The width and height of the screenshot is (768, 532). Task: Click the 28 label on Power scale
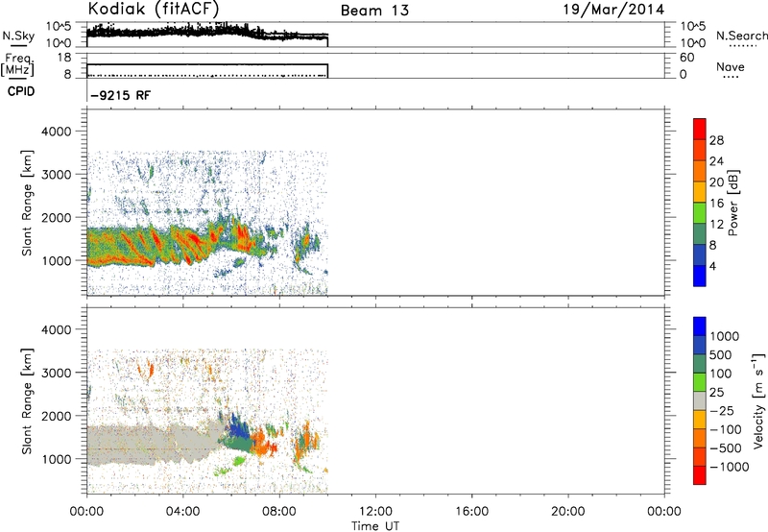716,140
